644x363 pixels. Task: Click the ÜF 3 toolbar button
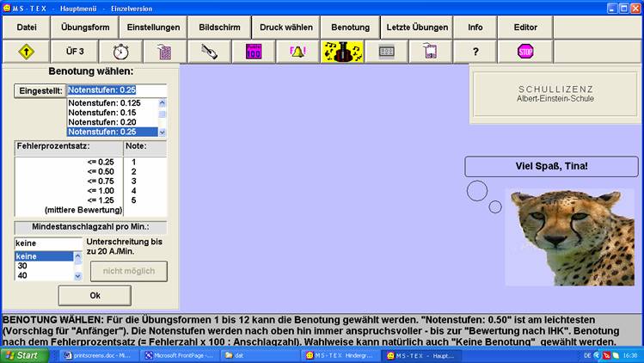[x=75, y=52]
